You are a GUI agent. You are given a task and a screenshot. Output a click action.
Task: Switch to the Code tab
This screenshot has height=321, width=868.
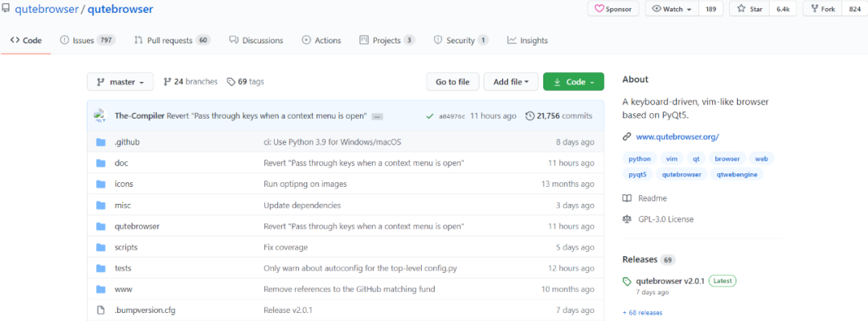coord(26,40)
